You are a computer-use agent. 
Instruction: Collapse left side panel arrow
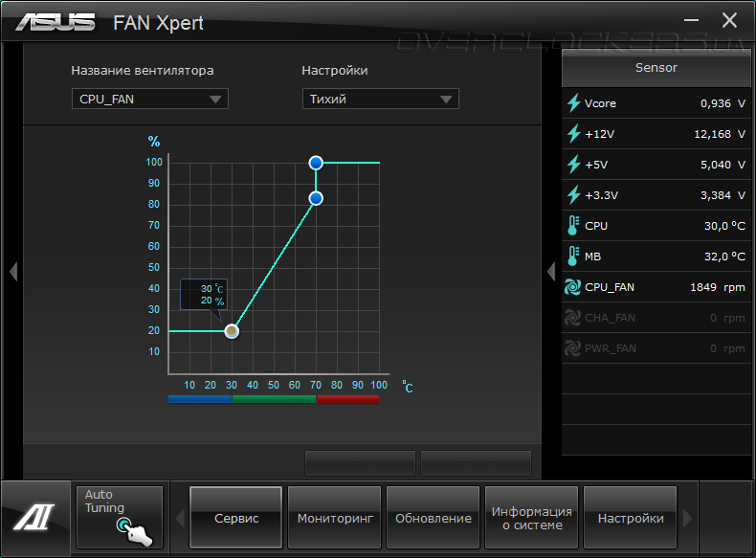click(x=13, y=272)
